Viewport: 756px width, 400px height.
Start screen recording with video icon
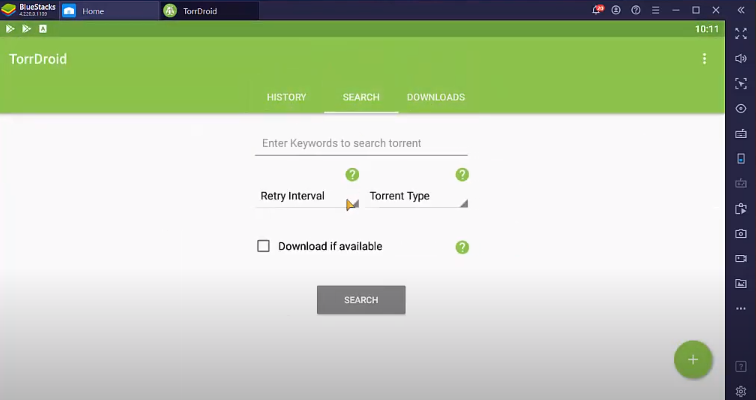(x=741, y=259)
